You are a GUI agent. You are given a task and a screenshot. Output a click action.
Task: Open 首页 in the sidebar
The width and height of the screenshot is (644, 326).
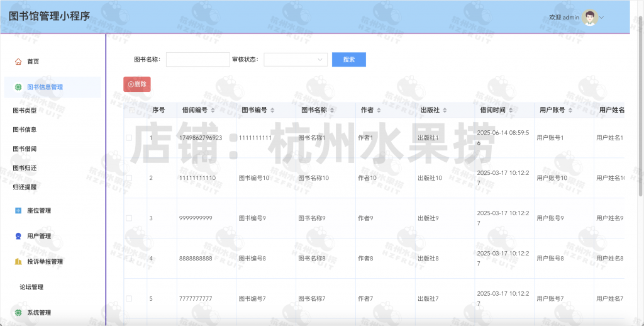(x=33, y=62)
